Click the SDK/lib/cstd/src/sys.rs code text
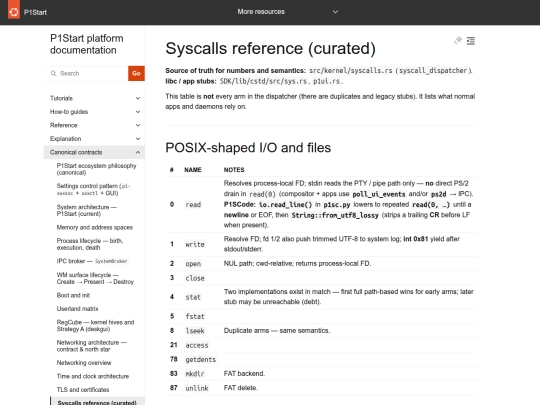540x405 pixels. click(x=263, y=81)
